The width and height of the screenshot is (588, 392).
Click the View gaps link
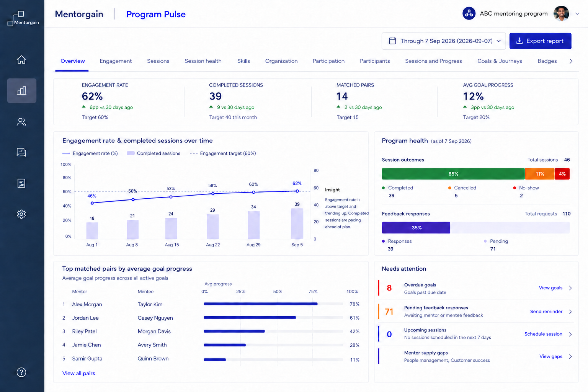(551, 356)
